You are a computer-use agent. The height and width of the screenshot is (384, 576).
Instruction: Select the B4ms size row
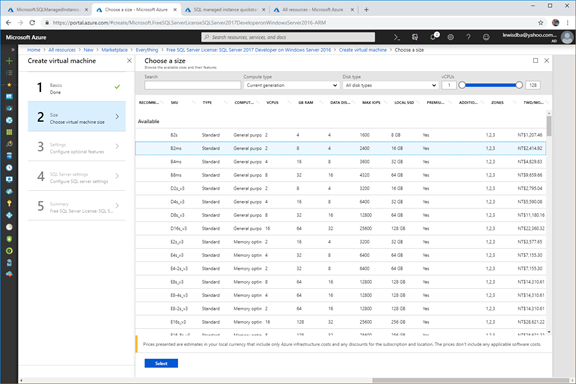341,162
